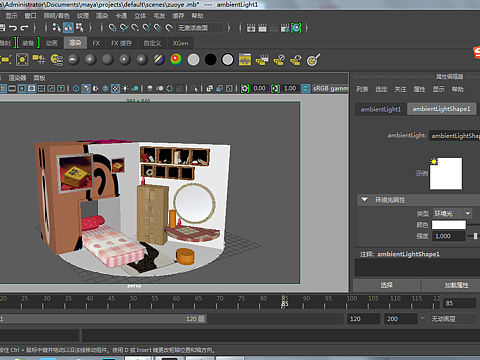The image size is (480, 360).
Task: Open 列表 menu in Attribute Editor
Action: tap(362, 89)
